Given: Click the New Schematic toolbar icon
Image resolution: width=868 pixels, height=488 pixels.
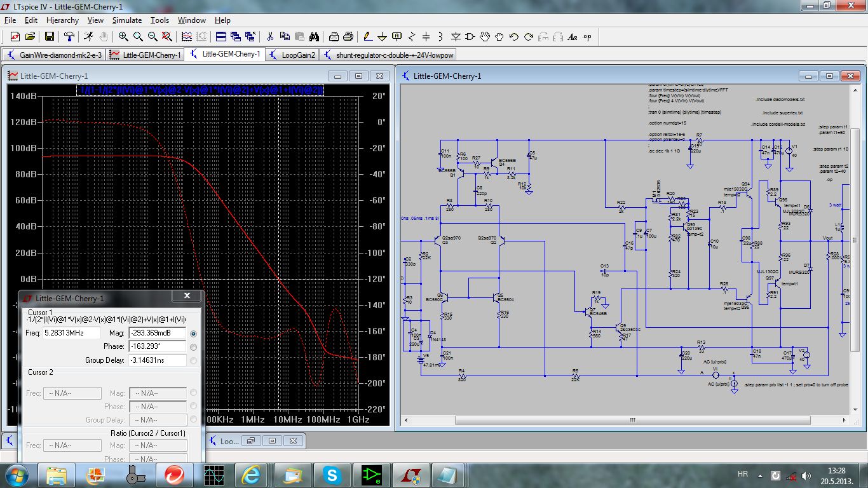Looking at the screenshot, I should coord(14,37).
